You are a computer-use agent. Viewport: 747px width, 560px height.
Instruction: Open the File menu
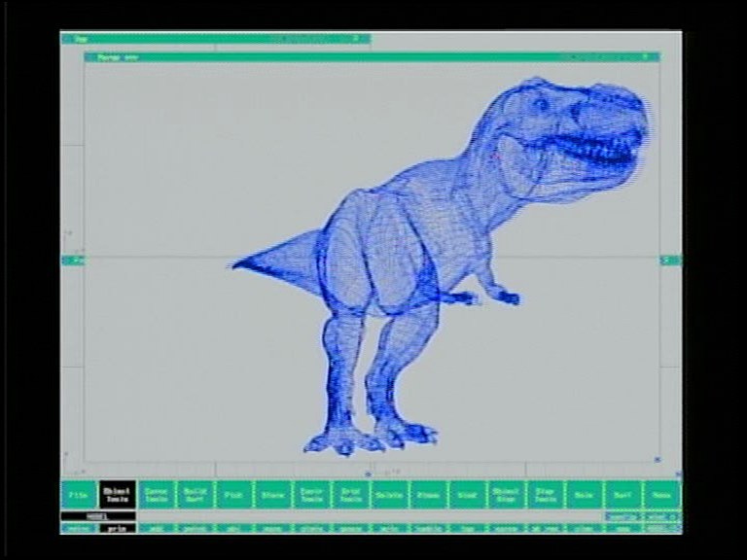click(x=79, y=495)
